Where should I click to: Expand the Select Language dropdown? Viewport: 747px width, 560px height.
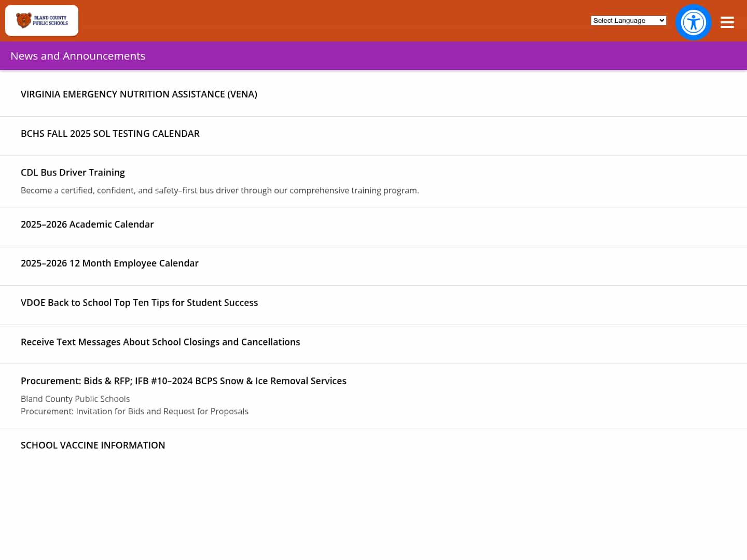tap(629, 21)
